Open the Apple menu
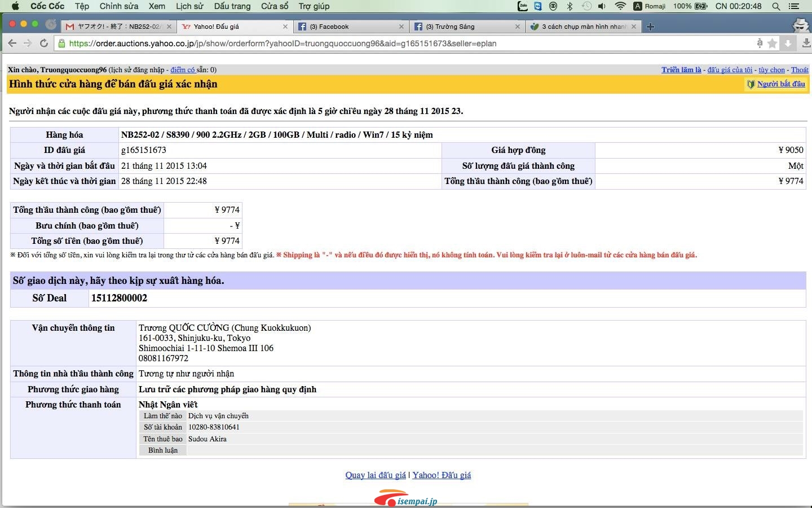 pyautogui.click(x=15, y=6)
